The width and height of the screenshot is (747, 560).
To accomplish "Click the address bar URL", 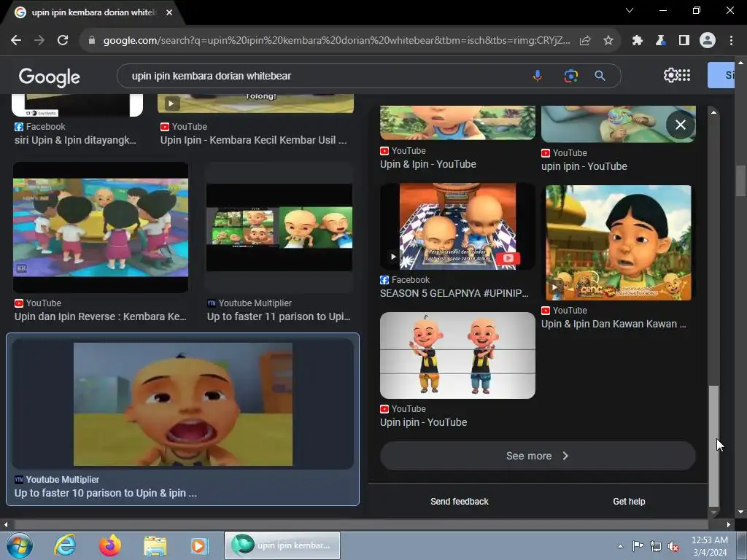I will (336, 41).
